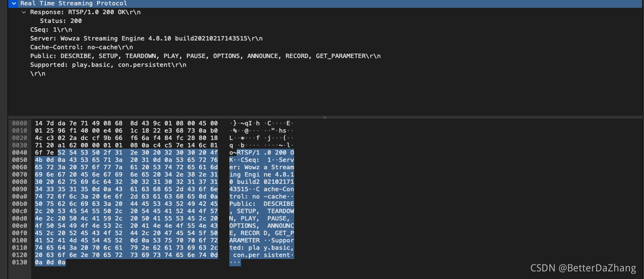The image size is (644, 279).
Task: Click the pane divider handle between details and bytes
Action: (325, 117)
